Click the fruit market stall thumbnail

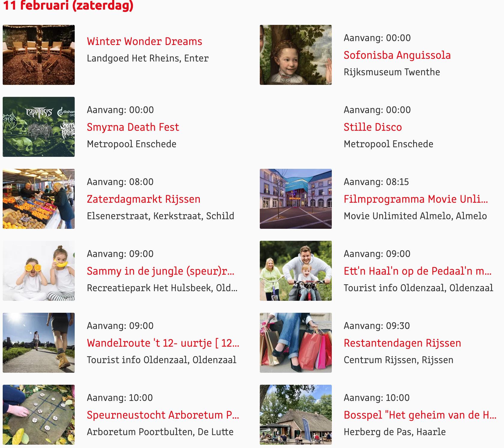click(39, 199)
